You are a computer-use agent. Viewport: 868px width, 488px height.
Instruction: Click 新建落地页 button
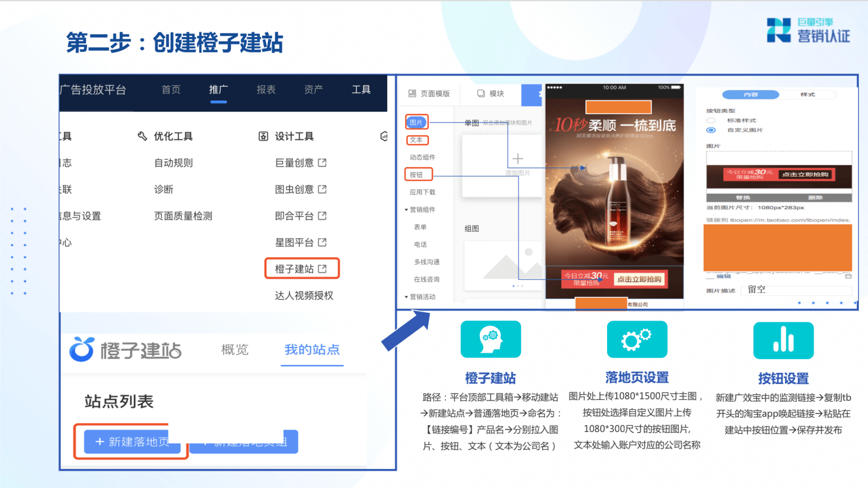pyautogui.click(x=133, y=442)
